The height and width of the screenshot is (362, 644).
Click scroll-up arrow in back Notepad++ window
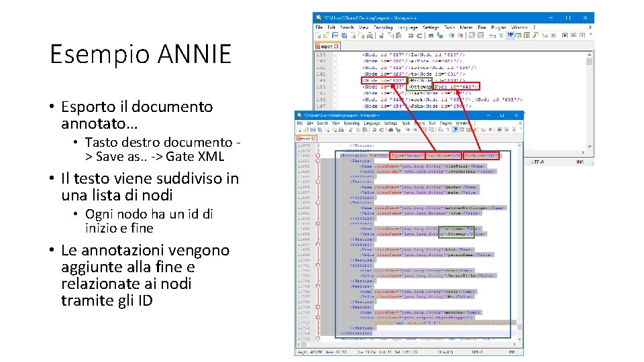coord(590,54)
